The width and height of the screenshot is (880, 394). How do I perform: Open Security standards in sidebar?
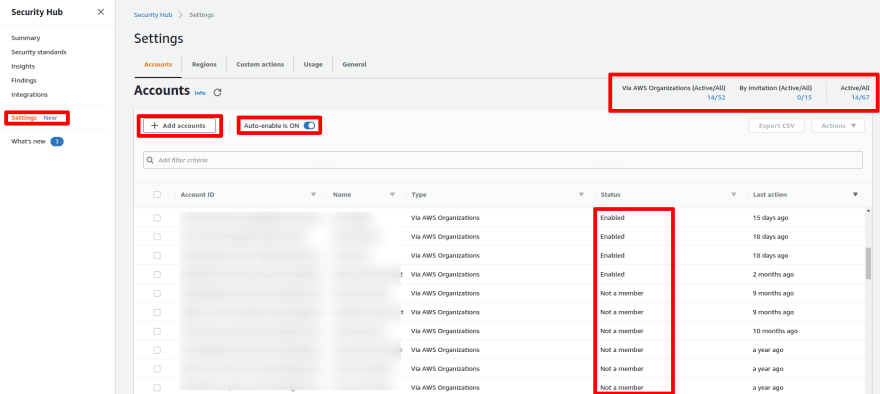click(x=39, y=52)
